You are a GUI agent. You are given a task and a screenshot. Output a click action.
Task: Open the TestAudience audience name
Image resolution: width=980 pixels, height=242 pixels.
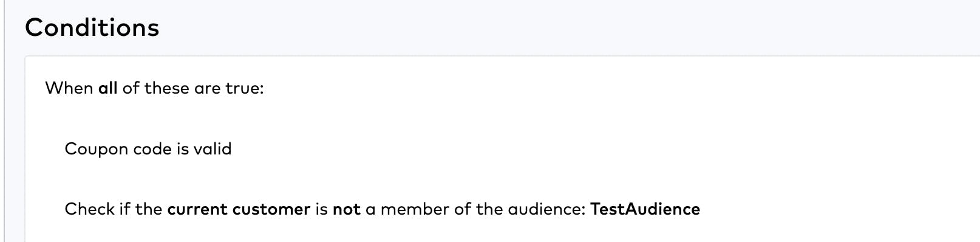(645, 209)
